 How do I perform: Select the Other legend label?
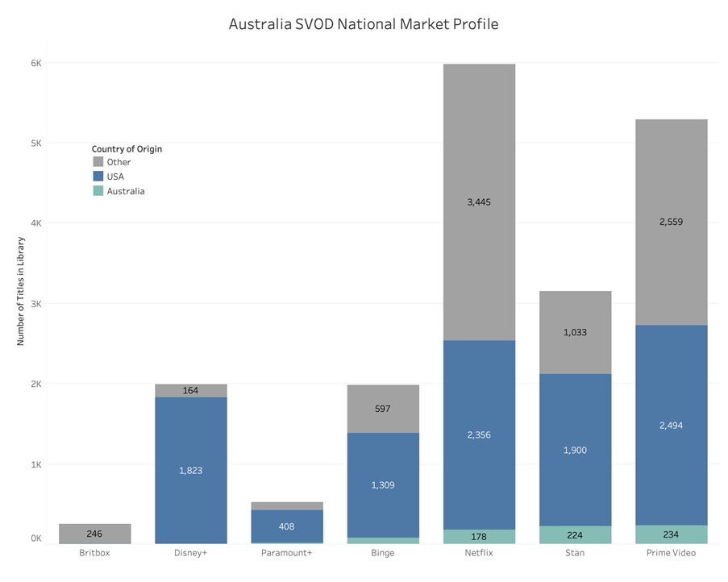[x=119, y=162]
